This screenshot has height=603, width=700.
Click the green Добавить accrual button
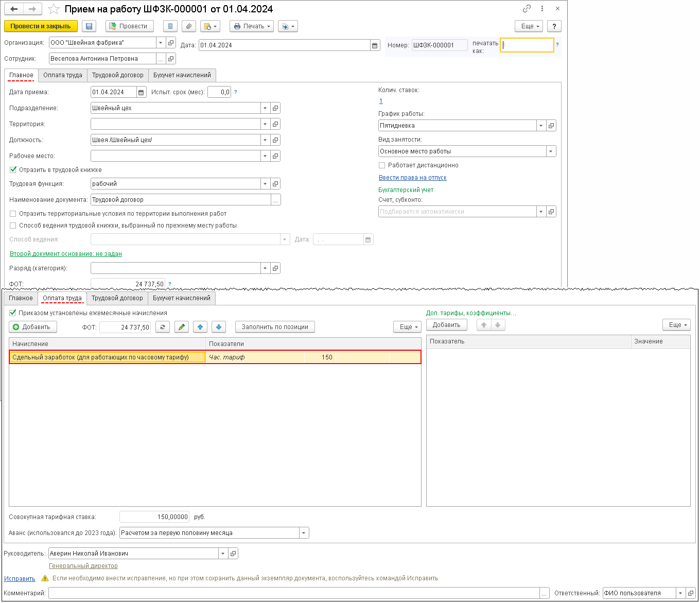pos(32,327)
